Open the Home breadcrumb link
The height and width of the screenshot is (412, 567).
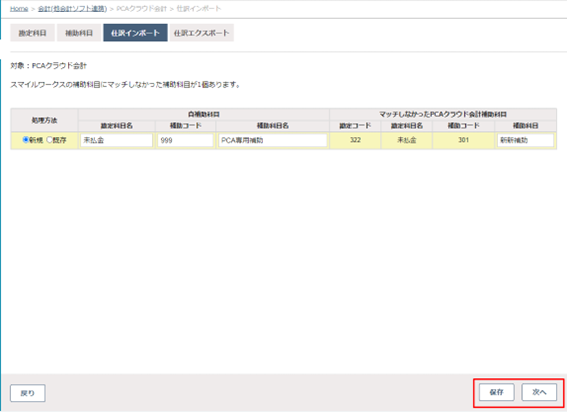[19, 9]
